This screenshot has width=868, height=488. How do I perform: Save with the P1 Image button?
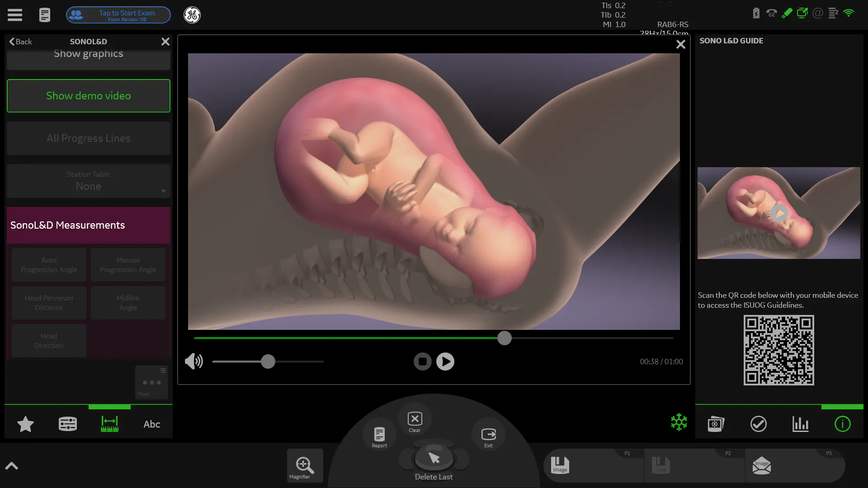[x=593, y=466]
